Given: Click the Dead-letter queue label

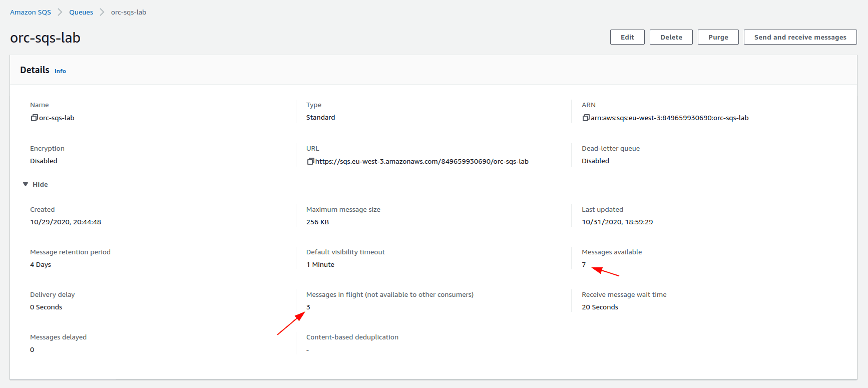Looking at the screenshot, I should coord(611,148).
